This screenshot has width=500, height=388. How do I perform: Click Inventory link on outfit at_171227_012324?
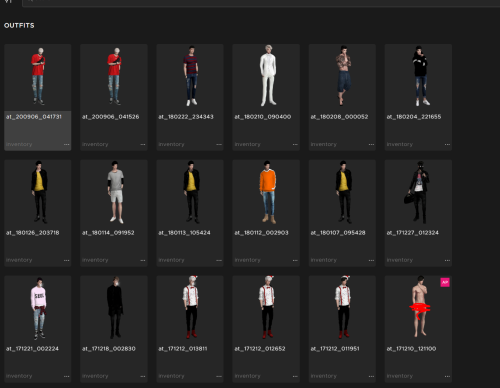(400, 260)
